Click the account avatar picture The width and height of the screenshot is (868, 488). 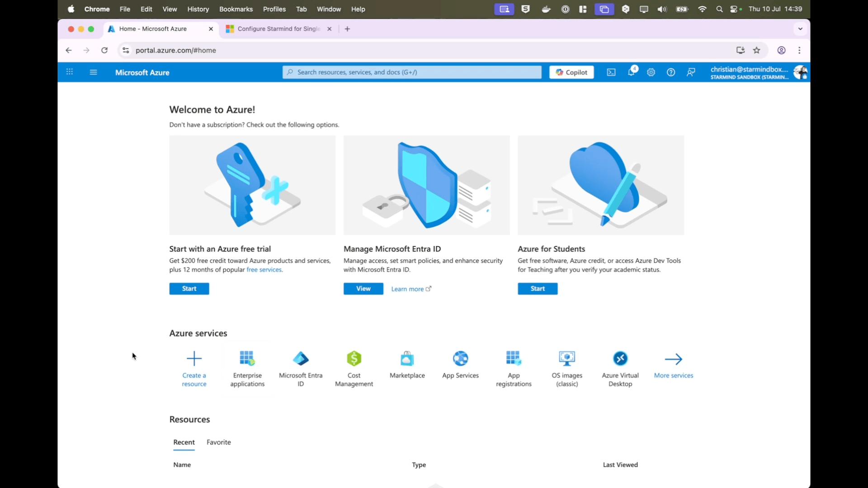coord(800,72)
